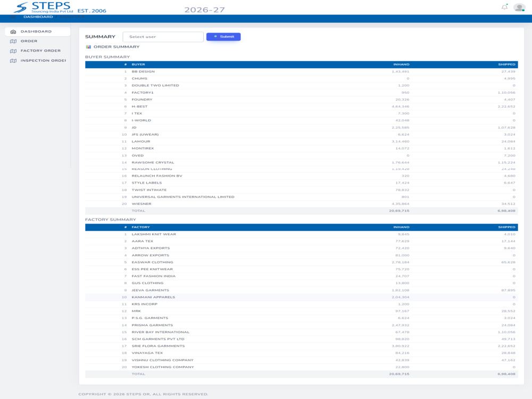
Task: Select the BB DESIGN buyer row
Action: (301, 72)
